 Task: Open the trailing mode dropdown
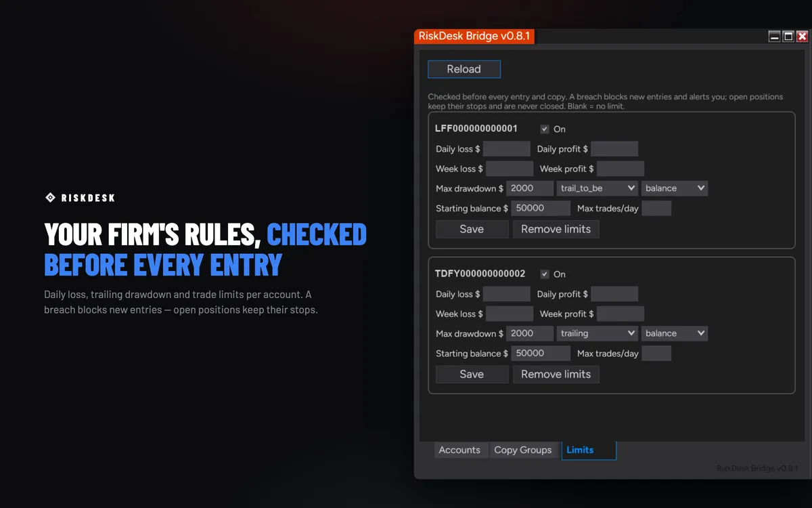597,333
